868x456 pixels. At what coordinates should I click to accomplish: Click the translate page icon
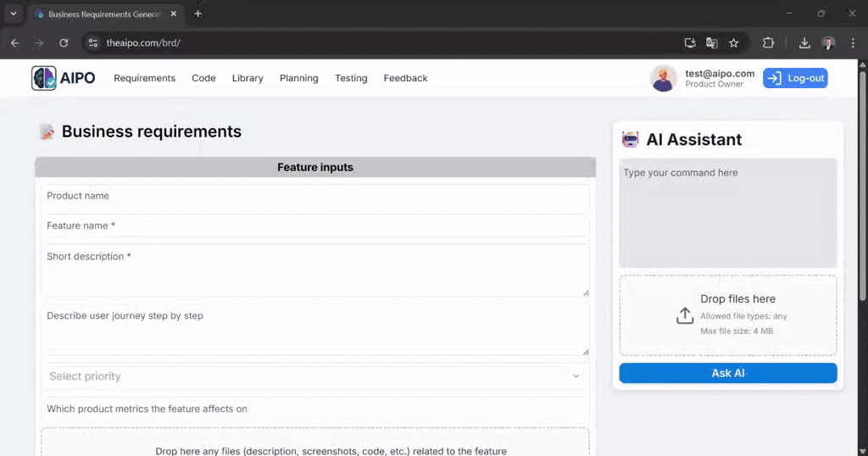[712, 42]
